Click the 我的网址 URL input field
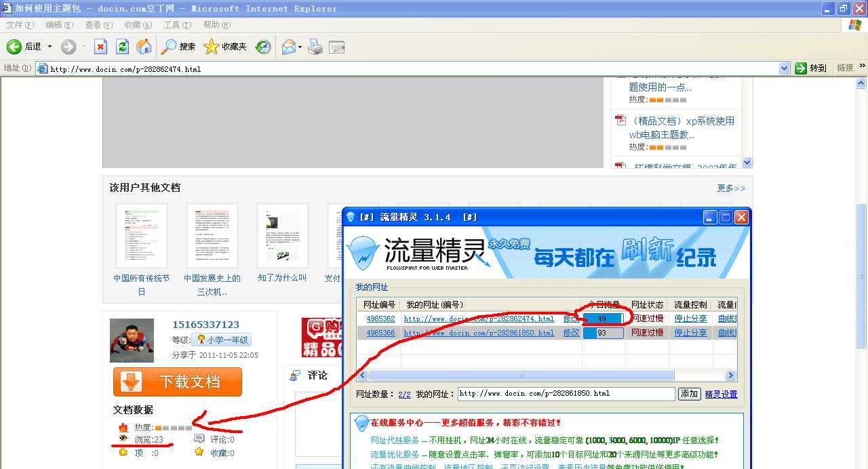868x469 pixels. click(566, 394)
